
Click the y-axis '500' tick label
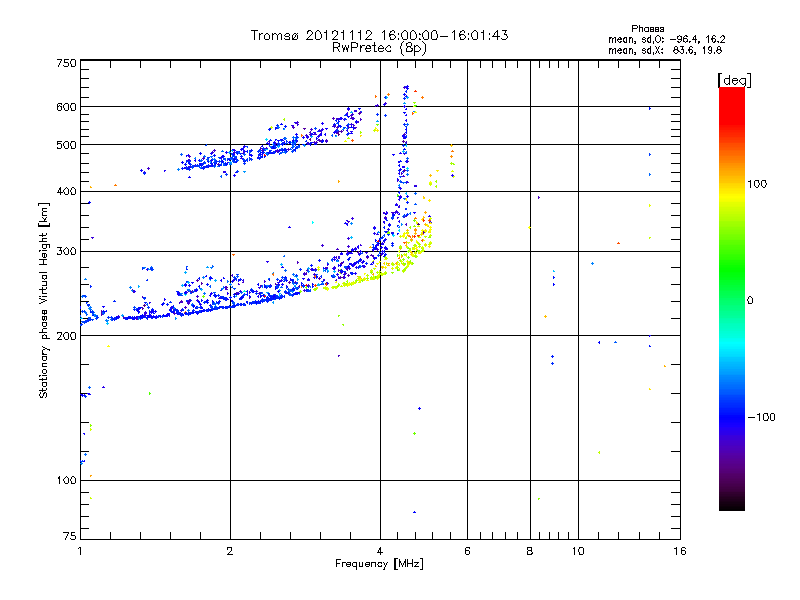click(66, 145)
